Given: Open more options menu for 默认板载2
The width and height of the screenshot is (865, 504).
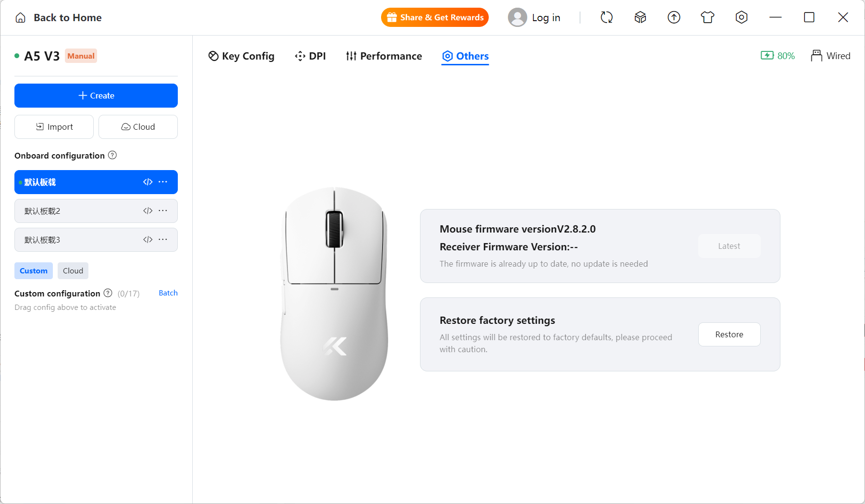Looking at the screenshot, I should tap(163, 211).
